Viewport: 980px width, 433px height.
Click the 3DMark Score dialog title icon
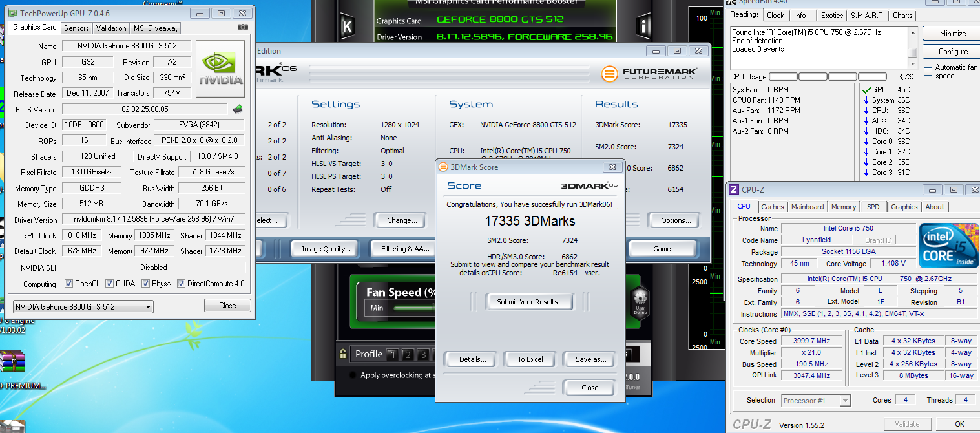click(443, 167)
